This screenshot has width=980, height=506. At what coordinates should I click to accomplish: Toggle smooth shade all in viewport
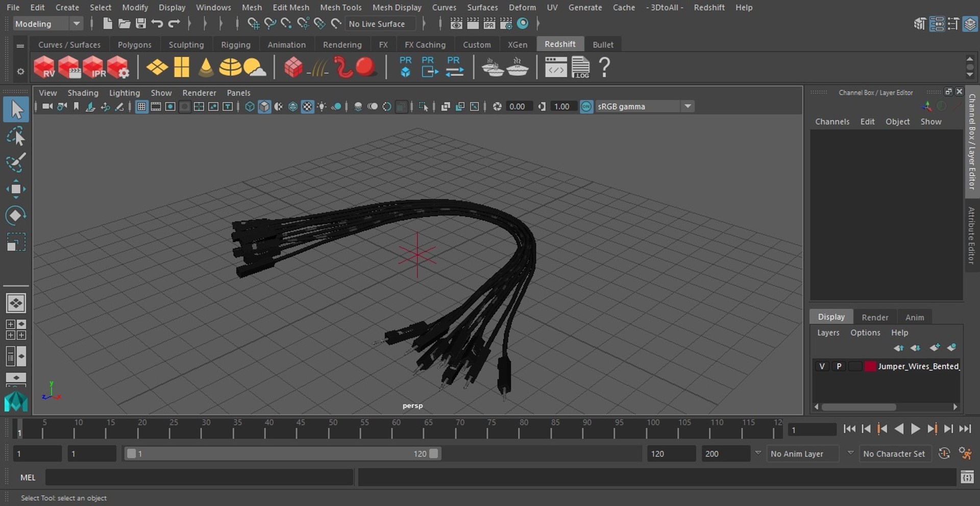264,106
